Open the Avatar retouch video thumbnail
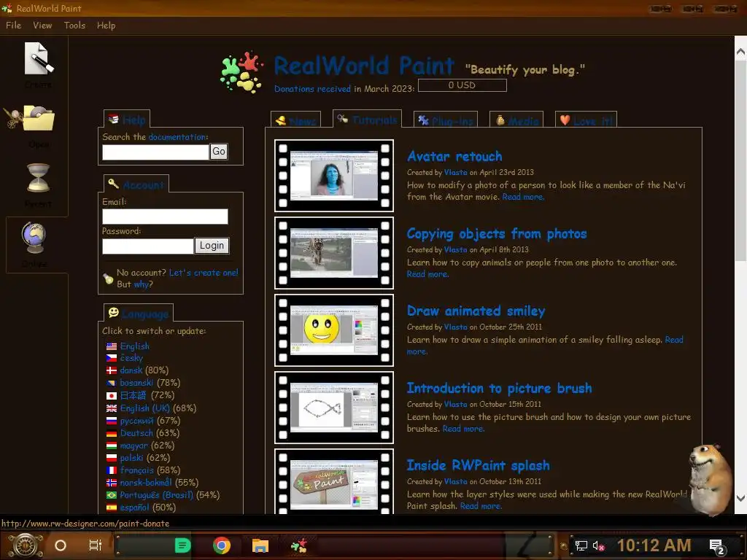This screenshot has width=747, height=560. click(334, 176)
